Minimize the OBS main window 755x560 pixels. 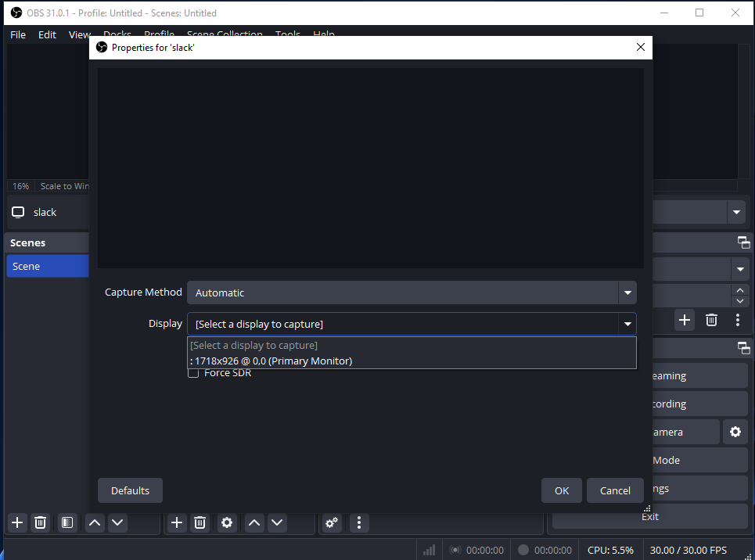(x=664, y=13)
